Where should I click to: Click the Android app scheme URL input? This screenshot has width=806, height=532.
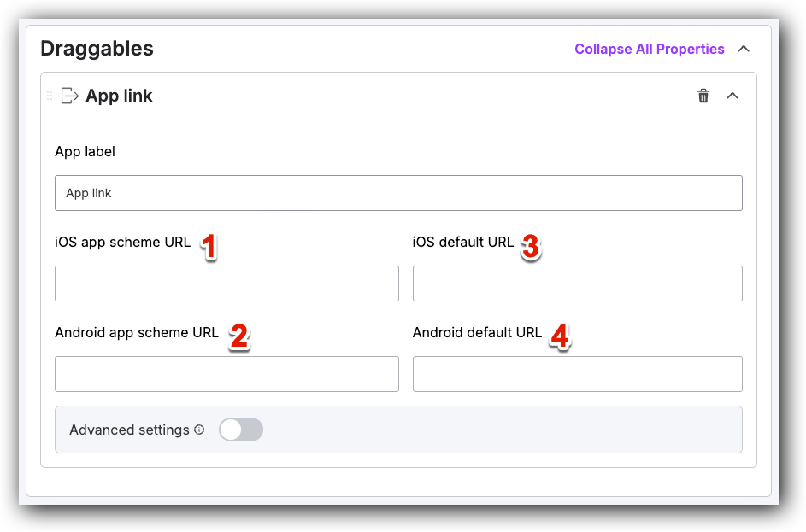pos(227,374)
